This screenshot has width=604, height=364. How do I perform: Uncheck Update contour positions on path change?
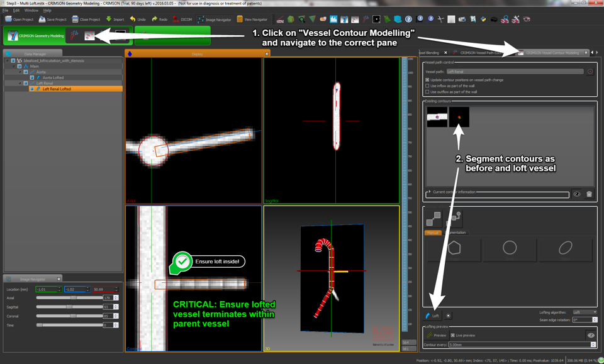click(428, 80)
